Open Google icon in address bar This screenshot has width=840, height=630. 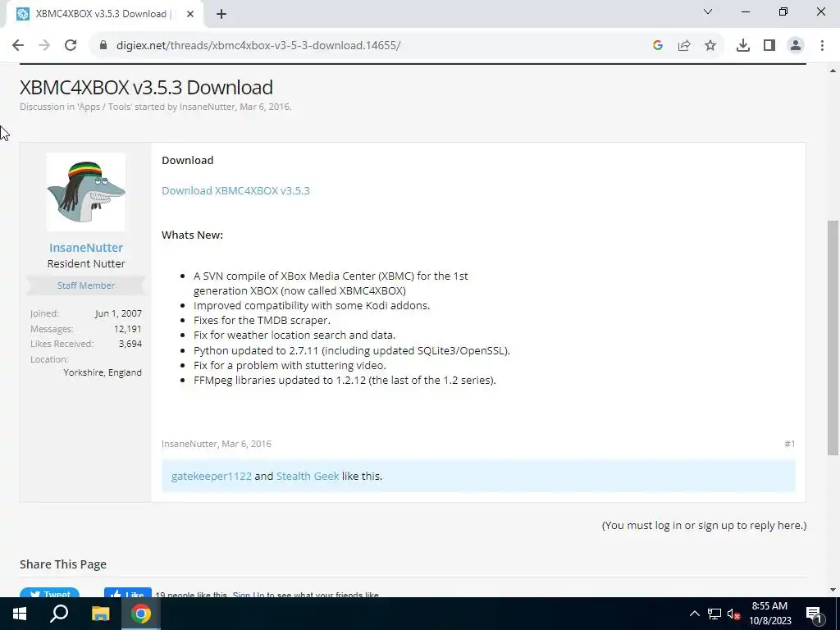pos(658,46)
